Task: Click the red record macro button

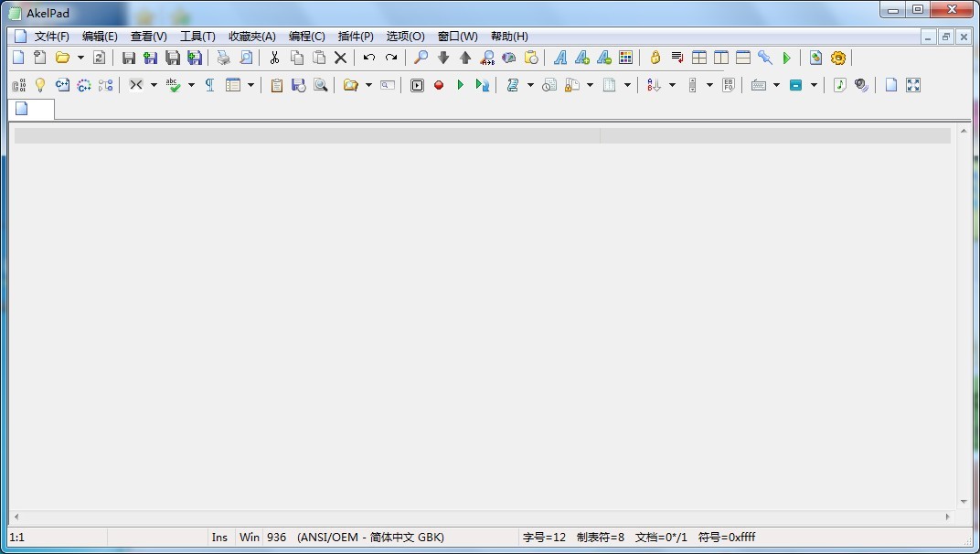Action: coord(439,85)
